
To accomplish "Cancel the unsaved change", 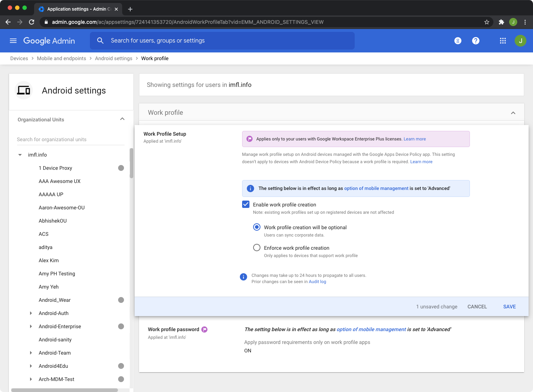I will coord(477,307).
